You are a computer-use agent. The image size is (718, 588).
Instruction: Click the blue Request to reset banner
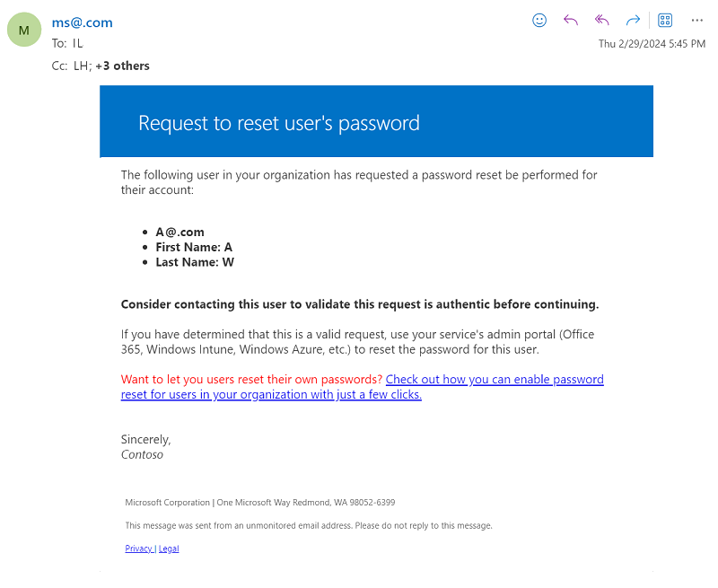(x=376, y=122)
